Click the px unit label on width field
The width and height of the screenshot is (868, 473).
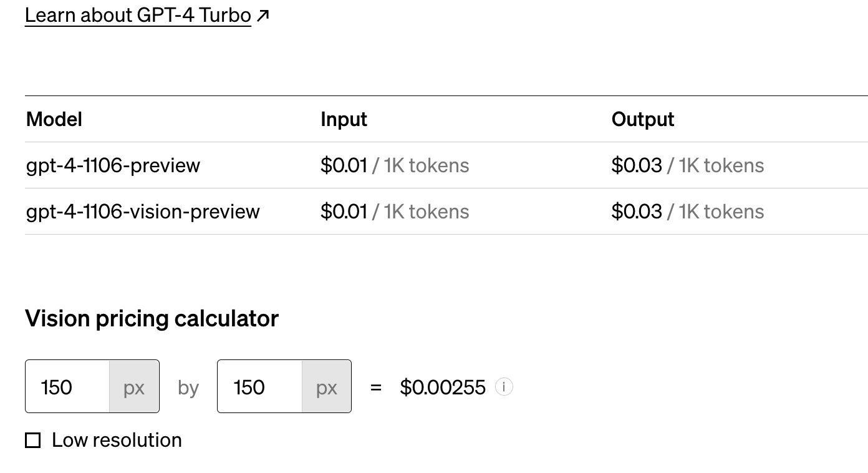point(135,387)
